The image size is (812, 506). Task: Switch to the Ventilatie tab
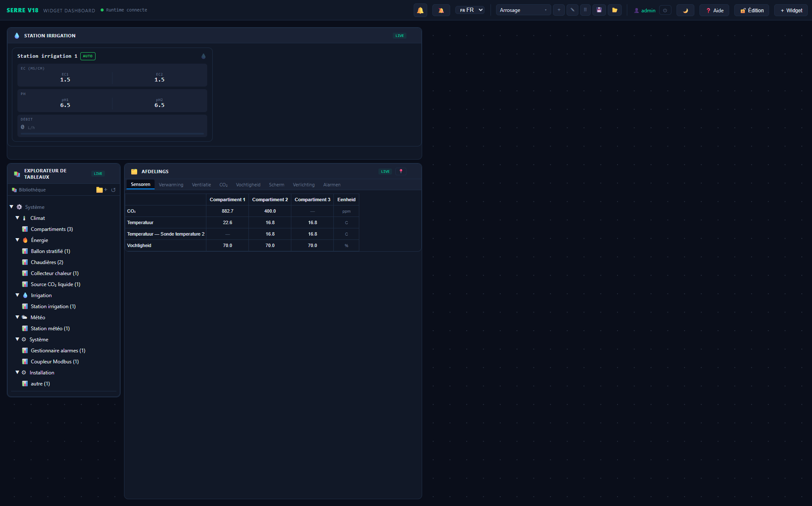201,185
